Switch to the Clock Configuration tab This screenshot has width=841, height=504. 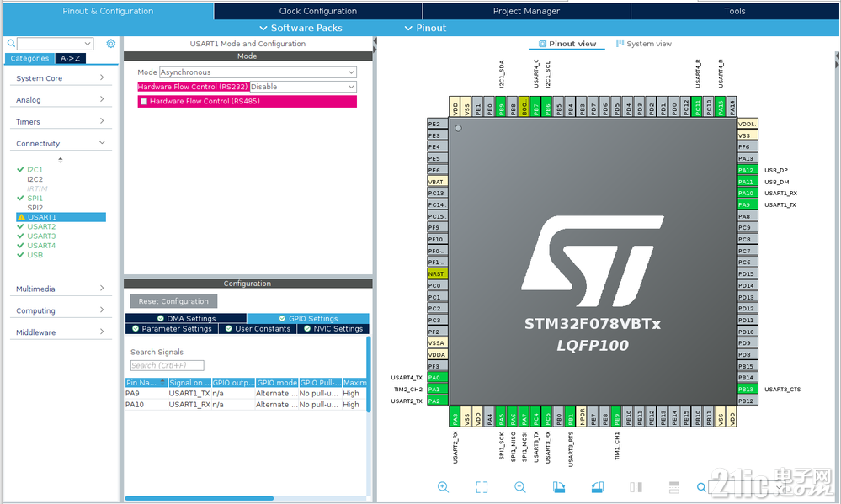(318, 11)
